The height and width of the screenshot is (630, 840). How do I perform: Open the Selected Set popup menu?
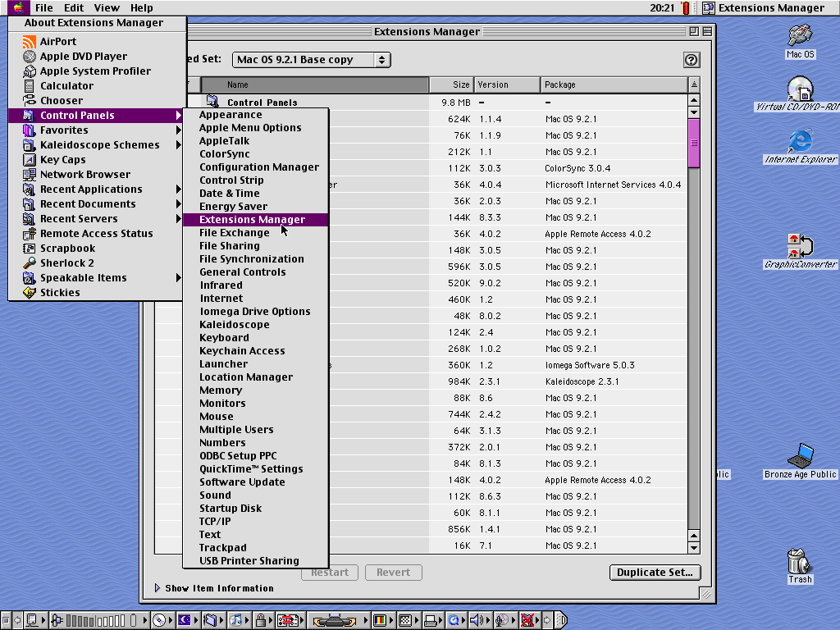pyautogui.click(x=311, y=60)
